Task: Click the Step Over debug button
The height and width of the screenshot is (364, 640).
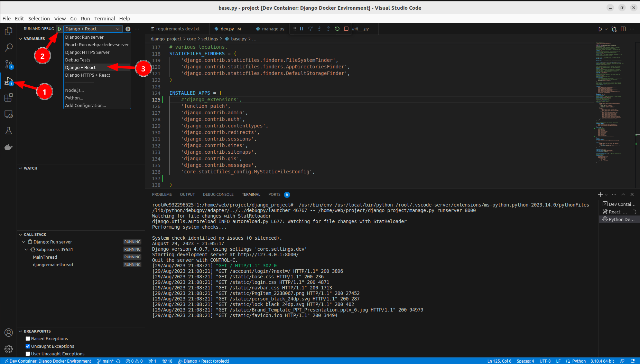Action: pos(310,29)
